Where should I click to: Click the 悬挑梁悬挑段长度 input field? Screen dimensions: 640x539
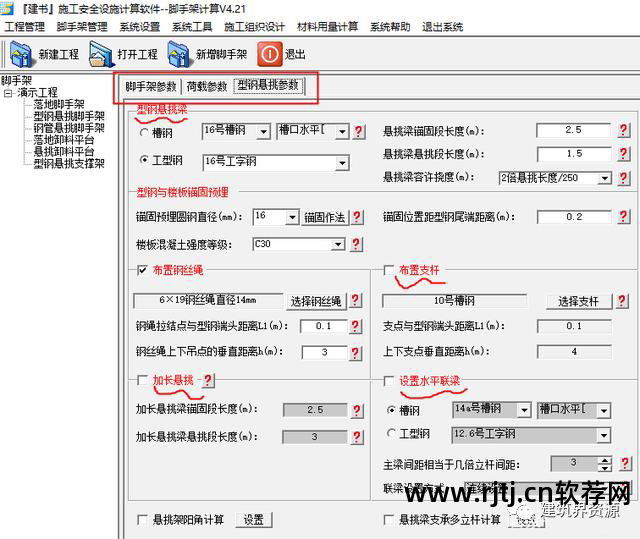(x=574, y=154)
